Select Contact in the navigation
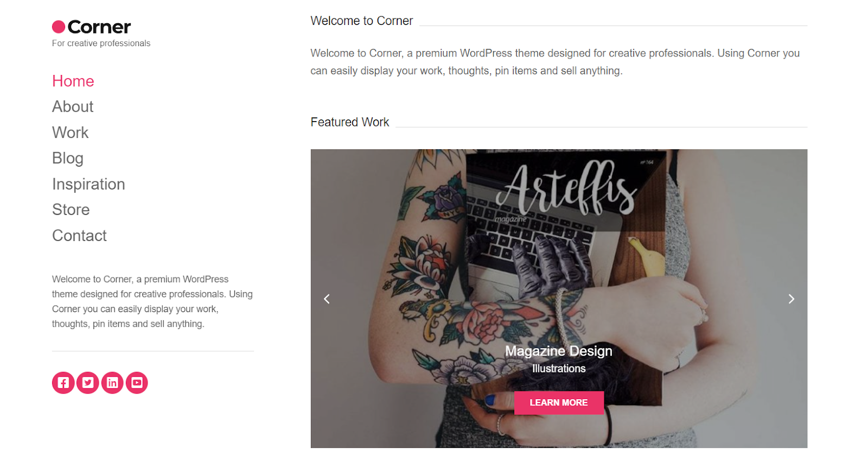 [x=79, y=236]
